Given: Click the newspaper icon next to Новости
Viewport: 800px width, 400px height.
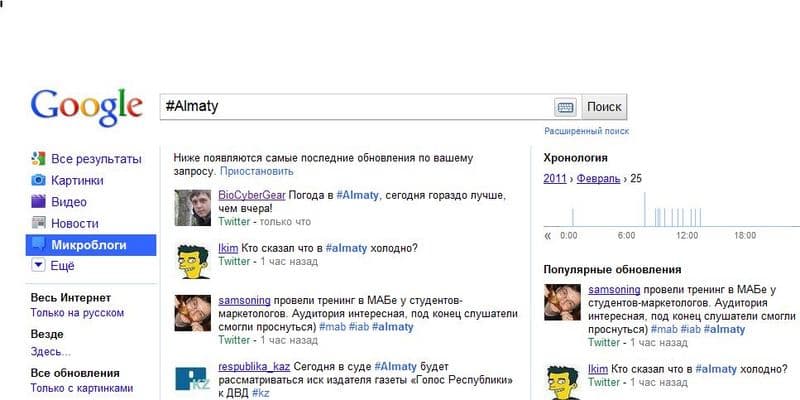Looking at the screenshot, I should click(x=38, y=223).
